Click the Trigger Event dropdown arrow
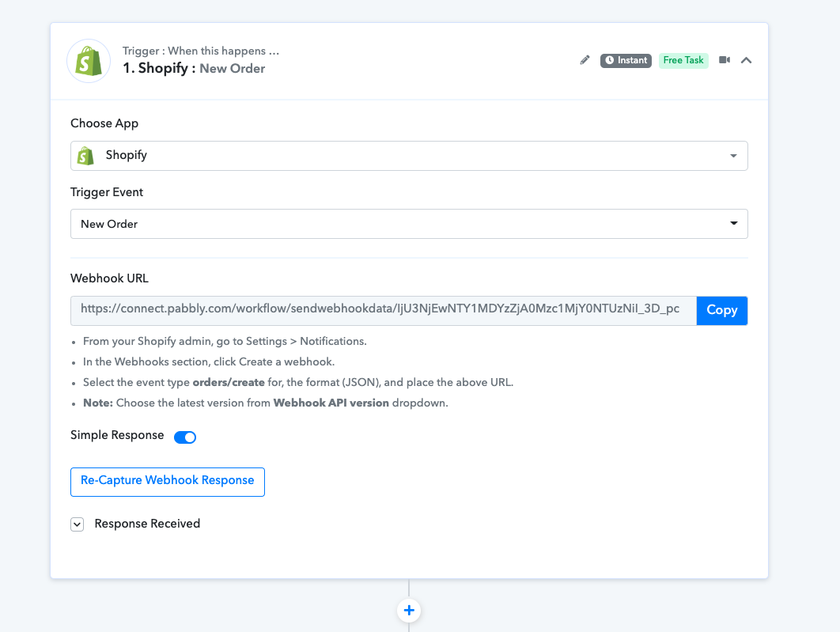The width and height of the screenshot is (840, 632). tap(734, 223)
